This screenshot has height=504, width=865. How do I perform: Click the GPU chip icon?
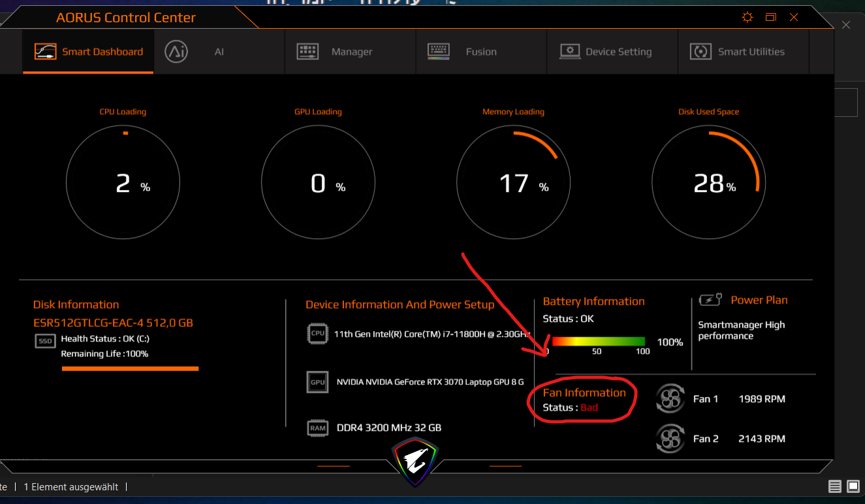coord(318,382)
